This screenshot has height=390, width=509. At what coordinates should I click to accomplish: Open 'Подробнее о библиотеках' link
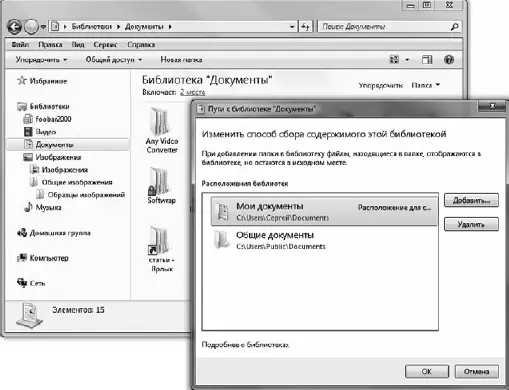tap(245, 345)
